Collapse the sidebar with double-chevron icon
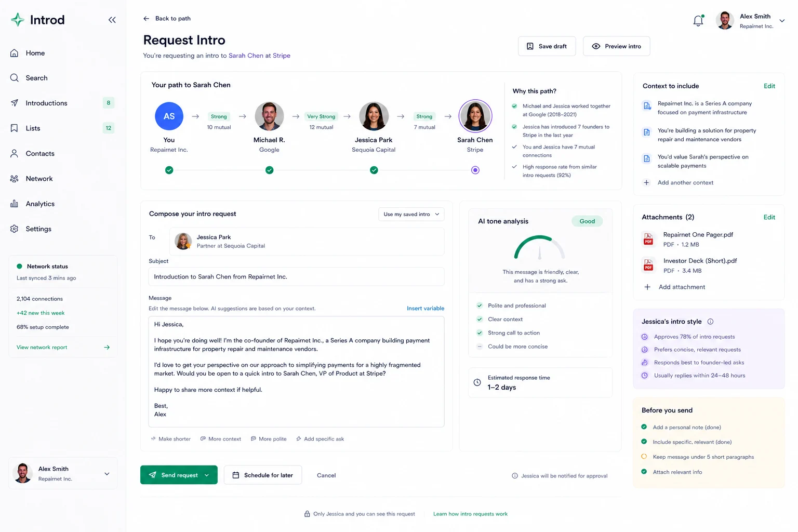This screenshot has width=798, height=532. pyautogui.click(x=112, y=20)
